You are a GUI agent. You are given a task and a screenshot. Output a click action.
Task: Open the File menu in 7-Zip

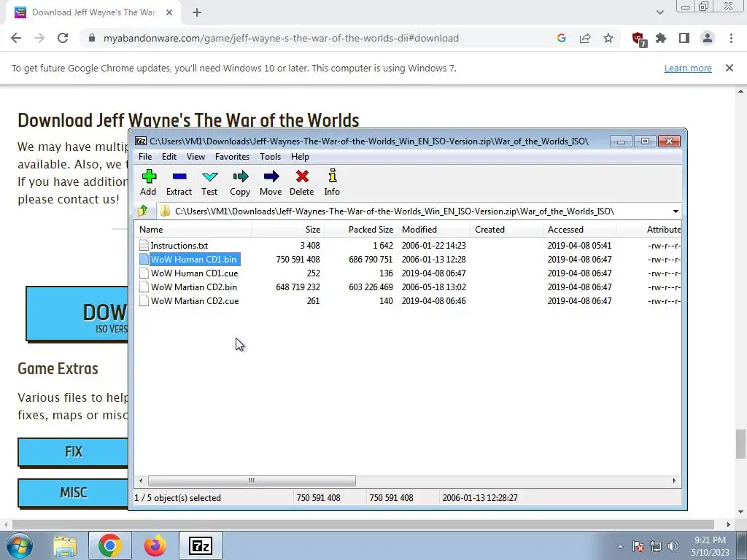(x=145, y=157)
